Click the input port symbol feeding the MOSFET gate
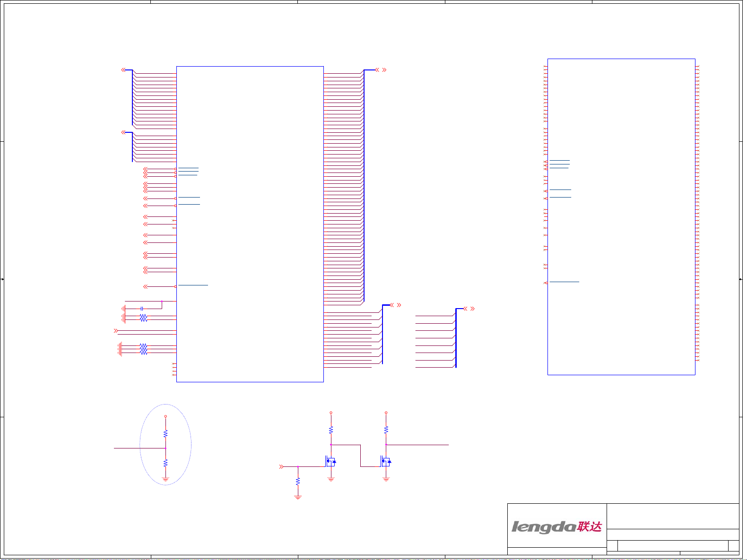This screenshot has width=747, height=560. 281,466
